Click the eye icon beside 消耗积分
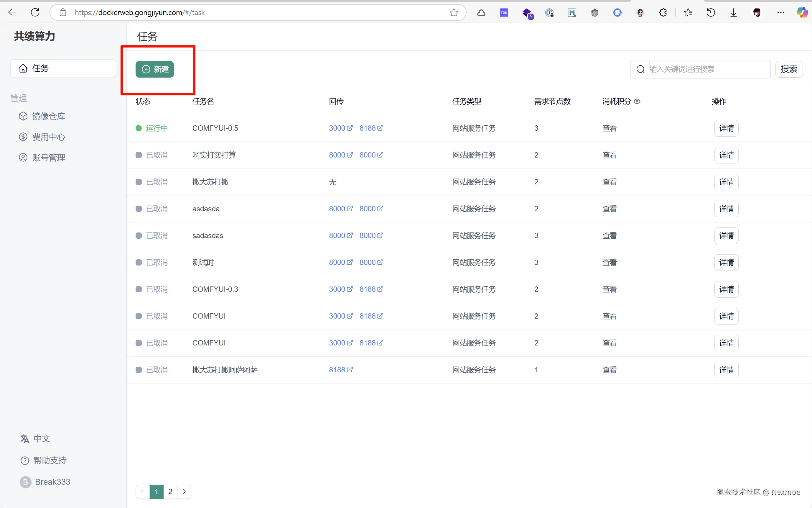Viewport: 812px width, 508px height. click(x=637, y=101)
